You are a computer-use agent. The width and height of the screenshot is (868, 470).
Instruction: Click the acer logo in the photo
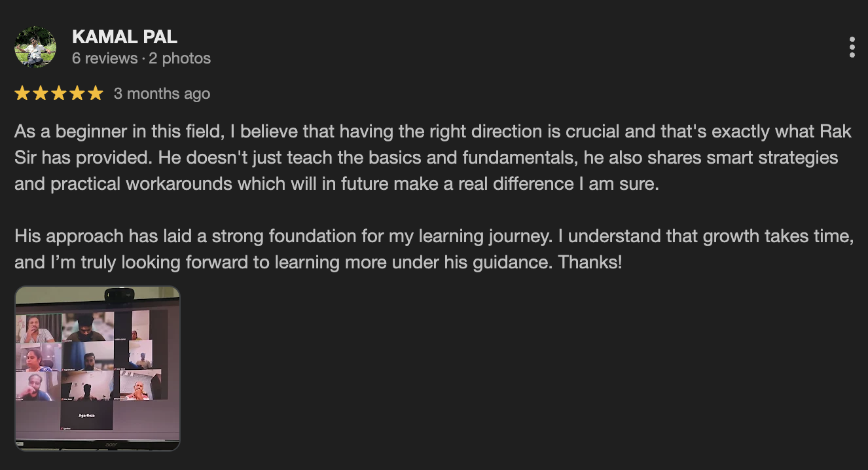tap(111, 445)
